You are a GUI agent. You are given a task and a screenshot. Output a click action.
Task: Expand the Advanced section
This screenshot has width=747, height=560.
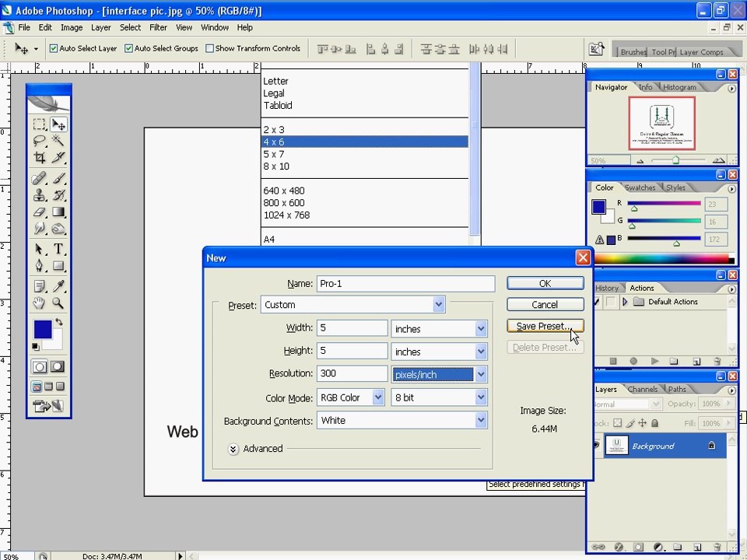[233, 449]
